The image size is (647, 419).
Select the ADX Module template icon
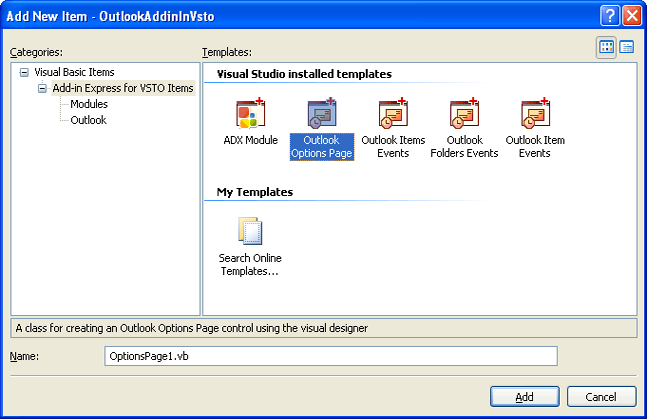point(250,113)
